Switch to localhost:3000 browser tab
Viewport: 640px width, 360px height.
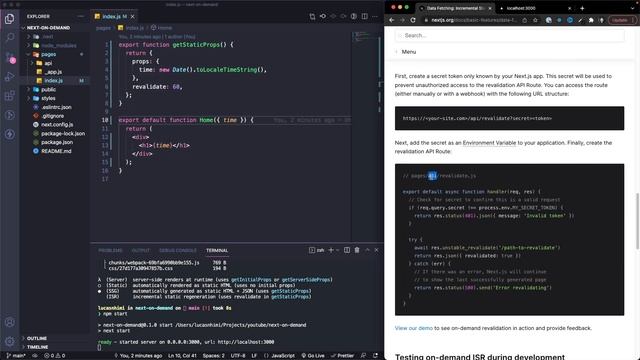click(534, 8)
